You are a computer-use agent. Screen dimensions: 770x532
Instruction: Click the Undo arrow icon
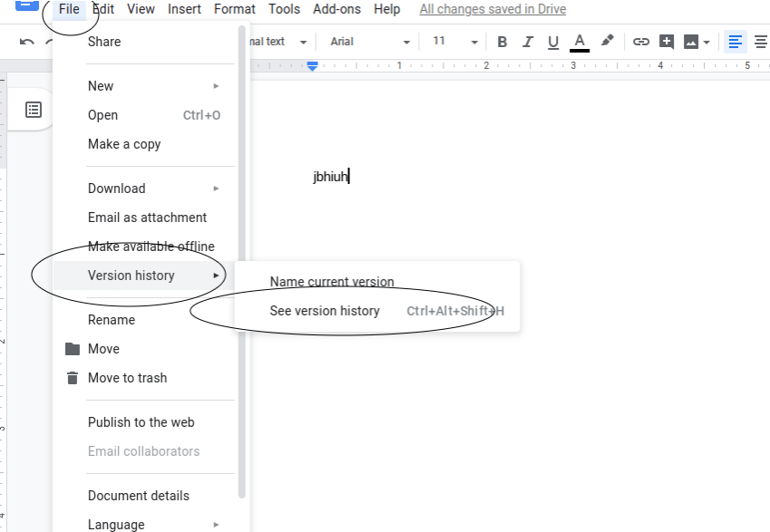point(27,42)
